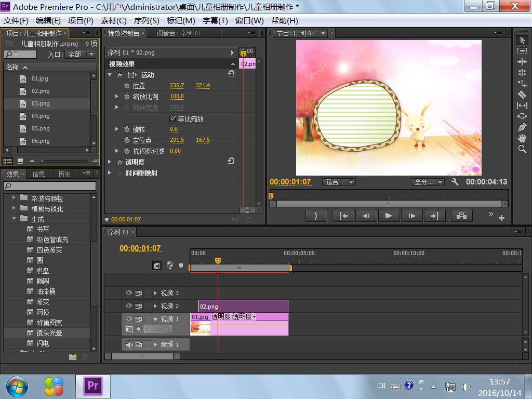Hide the 视频 2 track eye toggle
This screenshot has width=532, height=399.
(x=129, y=306)
